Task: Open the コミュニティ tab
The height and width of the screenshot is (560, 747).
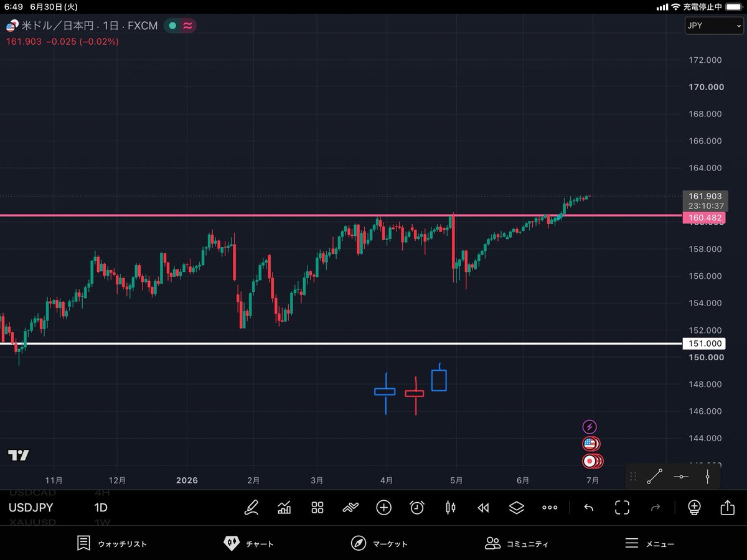Action: tap(517, 543)
